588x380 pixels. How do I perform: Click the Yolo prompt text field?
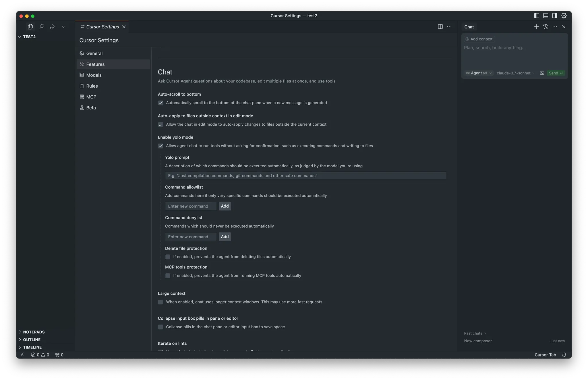(305, 176)
